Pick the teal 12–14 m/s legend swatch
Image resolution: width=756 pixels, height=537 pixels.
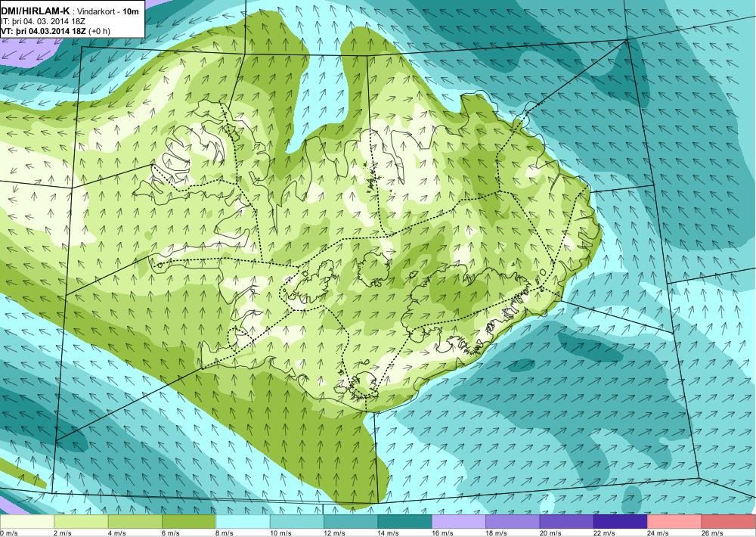click(x=351, y=522)
